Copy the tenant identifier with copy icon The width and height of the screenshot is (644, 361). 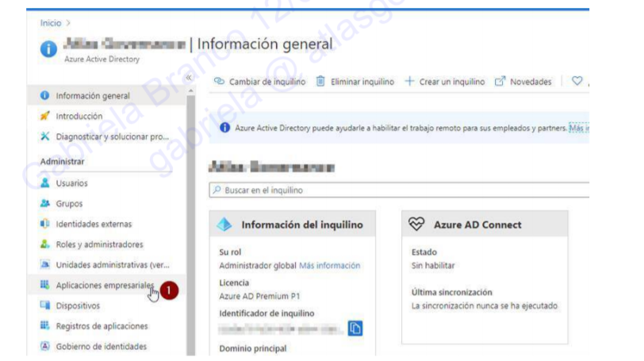[355, 328]
